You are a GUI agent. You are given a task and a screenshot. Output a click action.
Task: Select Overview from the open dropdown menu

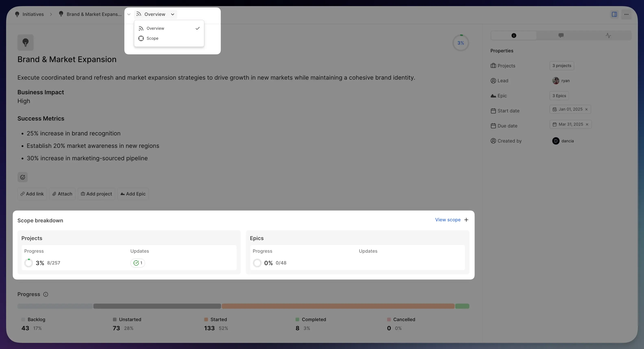(156, 28)
